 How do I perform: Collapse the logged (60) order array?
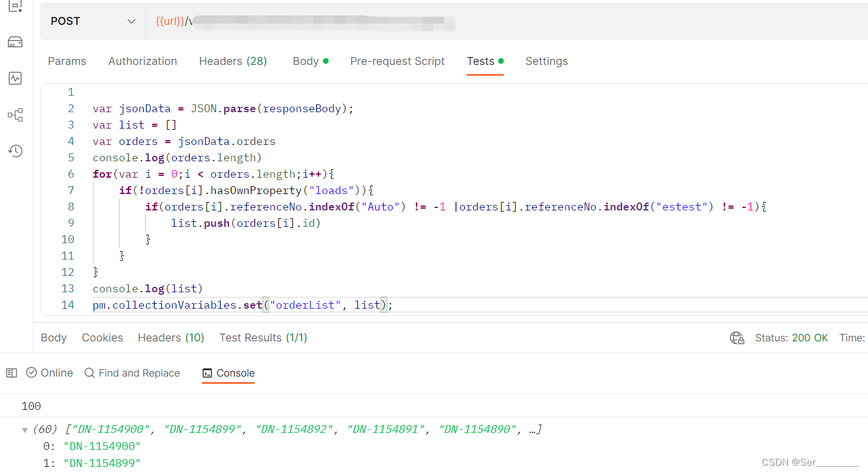pos(24,429)
